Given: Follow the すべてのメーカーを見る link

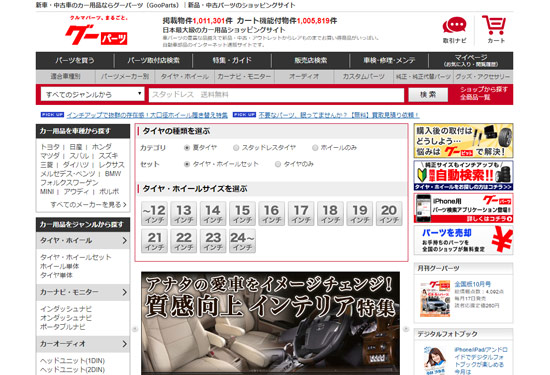Looking at the screenshot, I should (88, 205).
